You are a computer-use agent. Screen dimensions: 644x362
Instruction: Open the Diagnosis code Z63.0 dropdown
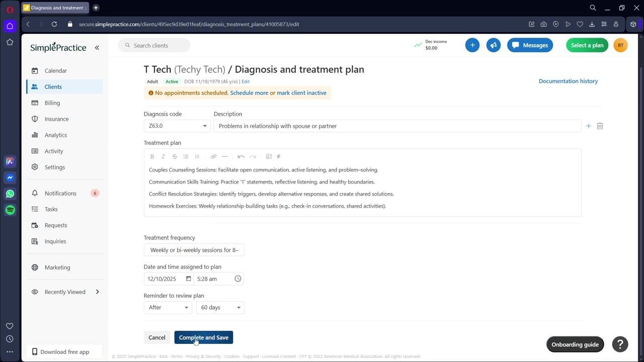[x=177, y=126]
